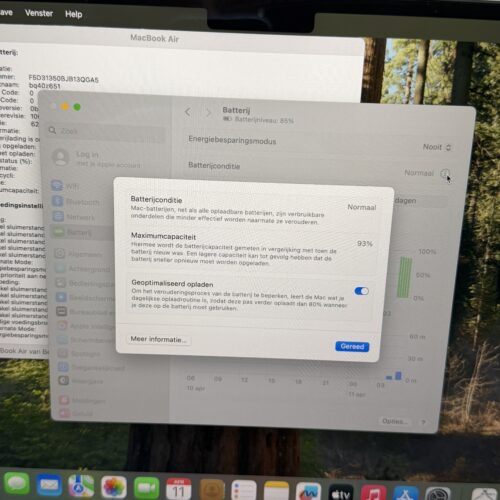Open Calendar showing 11 in the Dock

pyautogui.click(x=179, y=489)
